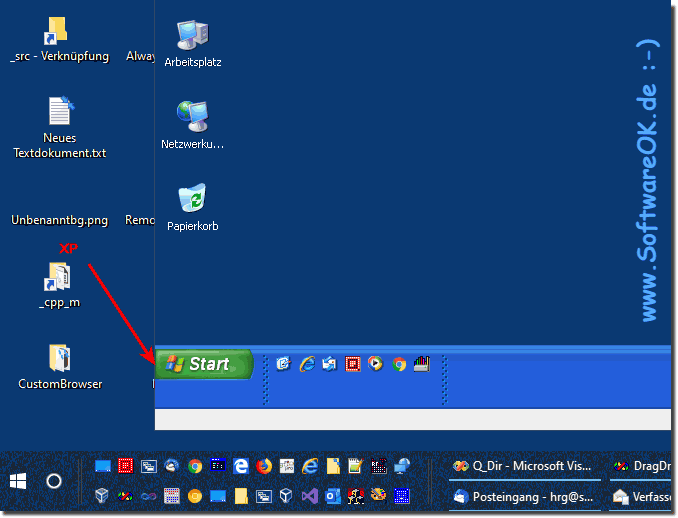Switch to the DragDr... taskbar window
The image size is (678, 518).
point(641,466)
